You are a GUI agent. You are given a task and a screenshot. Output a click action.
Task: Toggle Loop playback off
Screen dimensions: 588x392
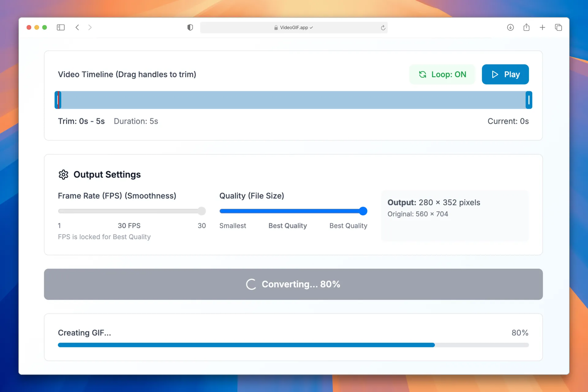pyautogui.click(x=442, y=74)
